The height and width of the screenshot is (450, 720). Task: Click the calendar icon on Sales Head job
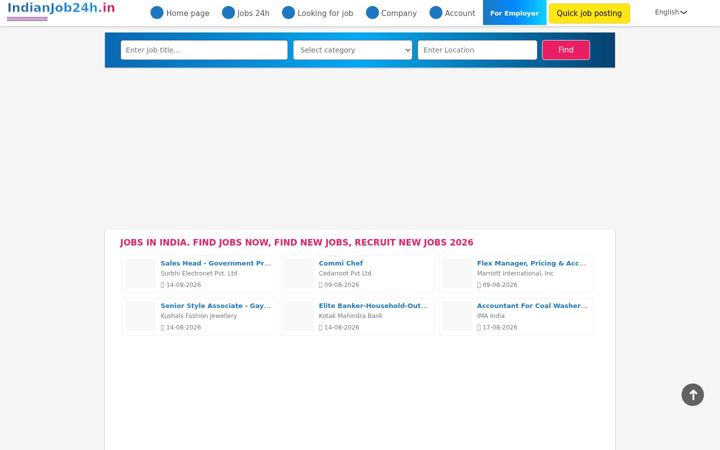pos(163,285)
